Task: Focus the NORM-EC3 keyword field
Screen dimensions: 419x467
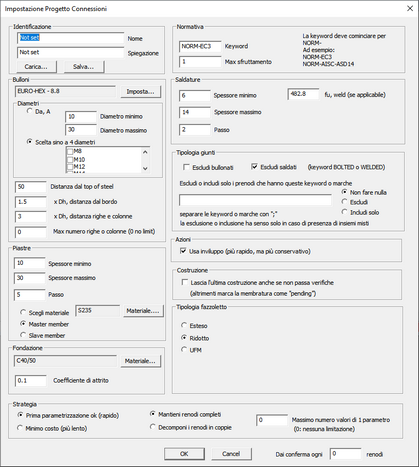Action: (200, 46)
